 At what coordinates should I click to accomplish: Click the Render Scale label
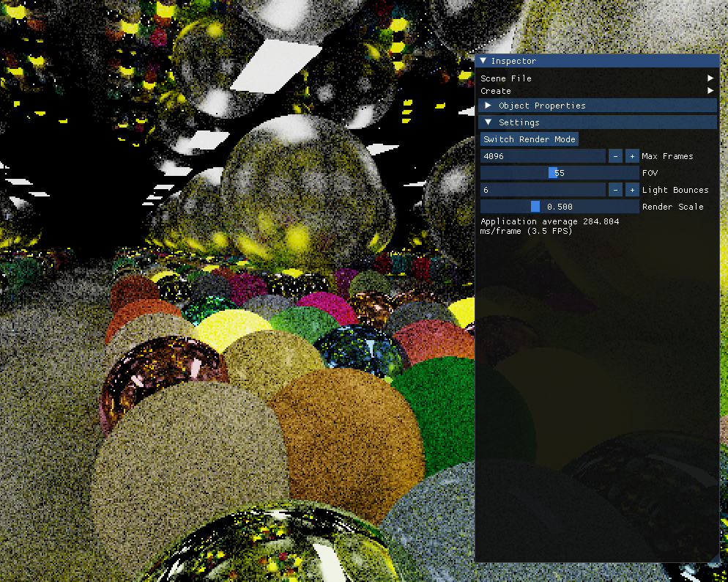pyautogui.click(x=673, y=207)
